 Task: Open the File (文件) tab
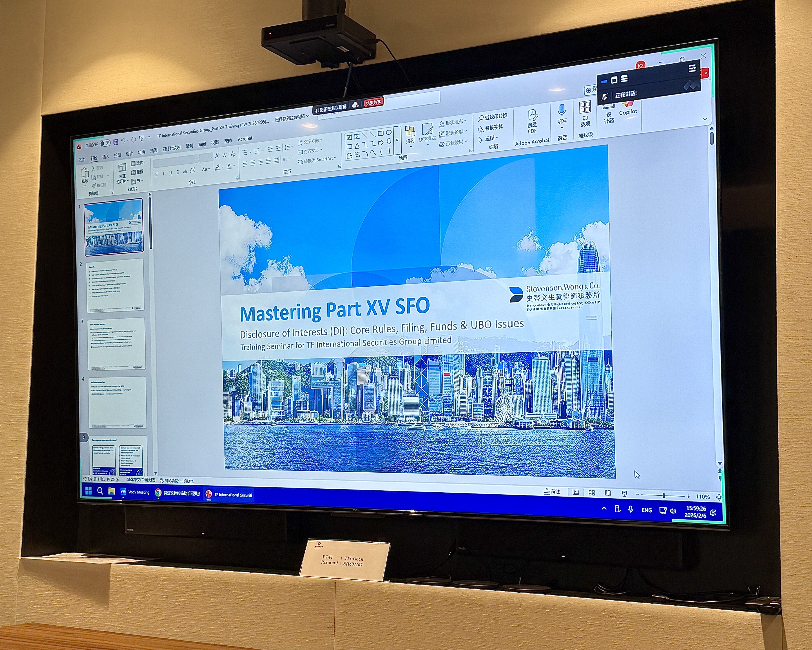[81, 160]
